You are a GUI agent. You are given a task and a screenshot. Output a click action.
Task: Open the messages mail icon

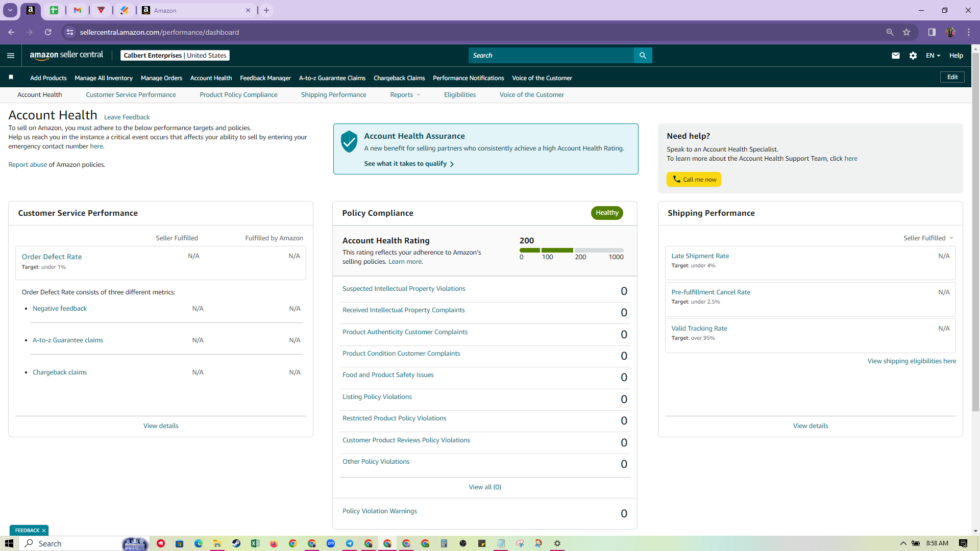pos(896,56)
